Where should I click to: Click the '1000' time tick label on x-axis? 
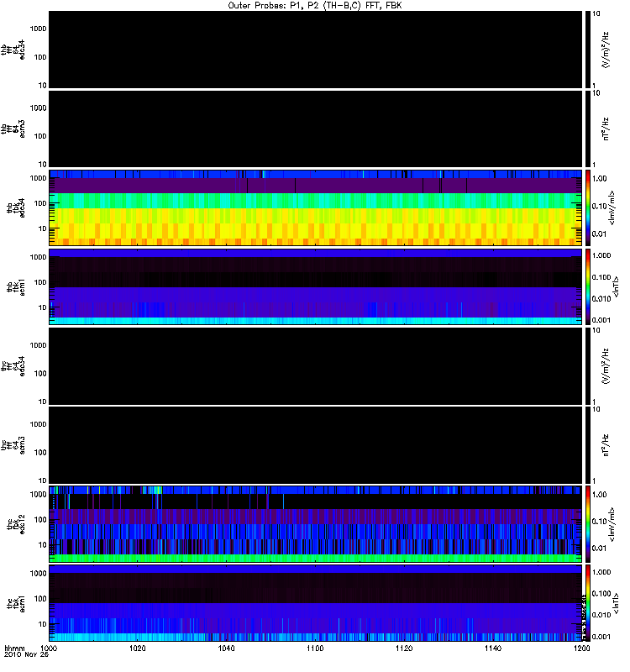click(49, 648)
